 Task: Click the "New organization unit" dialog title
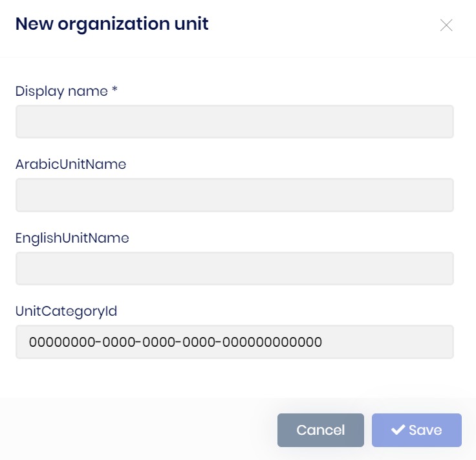(x=112, y=25)
